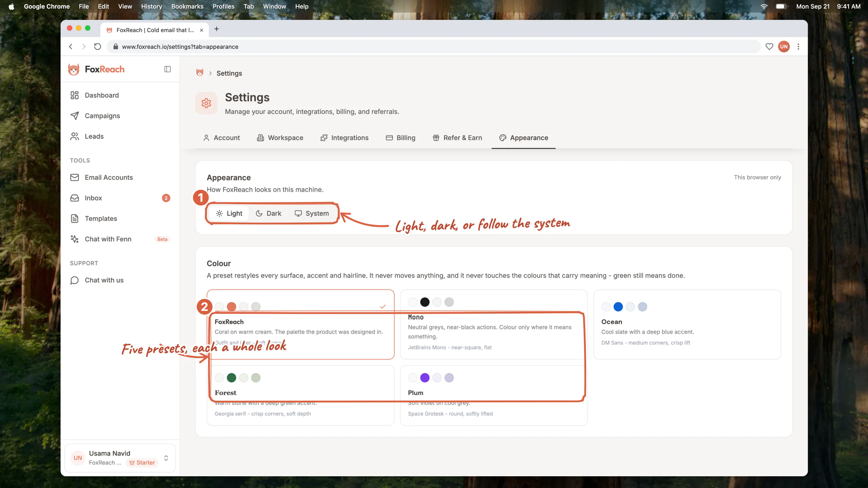Viewport: 868px width, 488px height.
Task: Choose the Mono colour preset card
Action: click(x=494, y=324)
